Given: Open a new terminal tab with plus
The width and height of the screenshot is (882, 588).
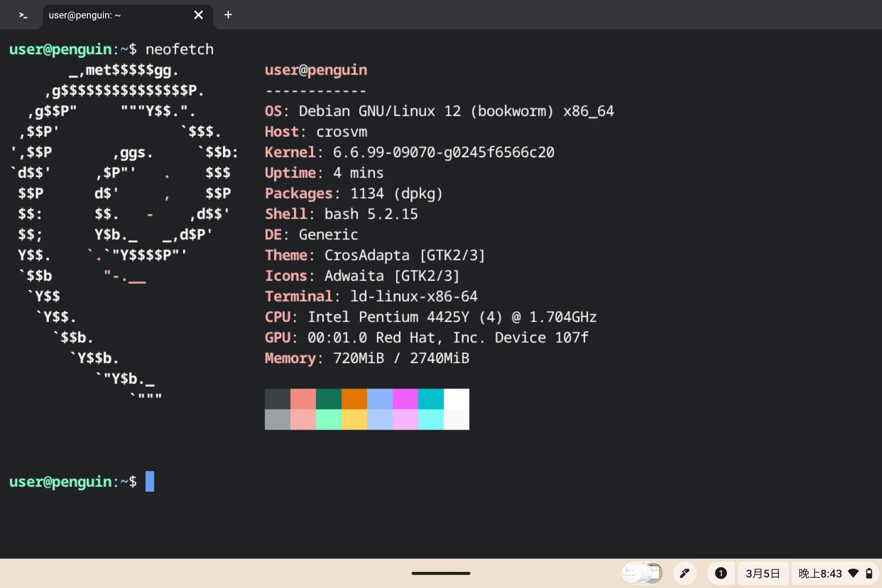Looking at the screenshot, I should [228, 15].
